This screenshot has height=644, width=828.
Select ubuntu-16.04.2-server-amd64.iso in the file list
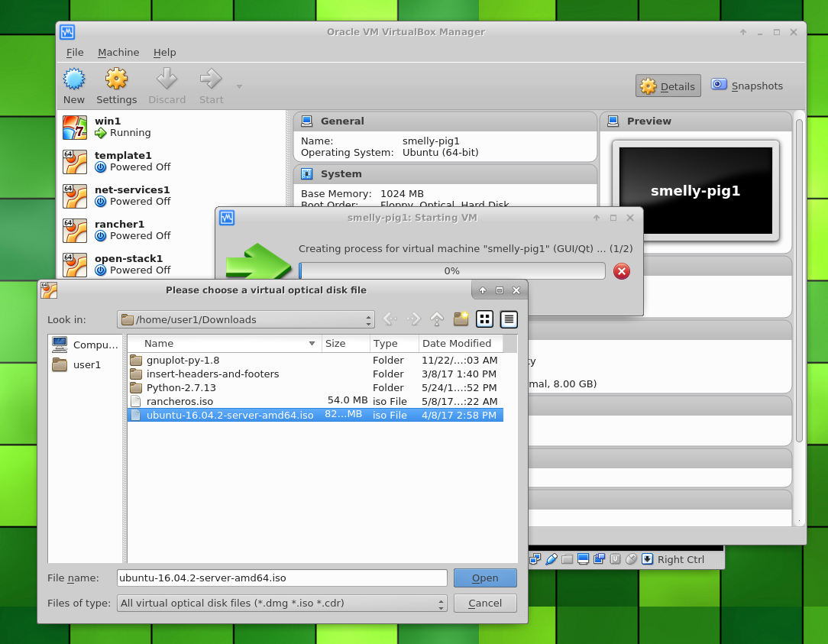pyautogui.click(x=315, y=416)
